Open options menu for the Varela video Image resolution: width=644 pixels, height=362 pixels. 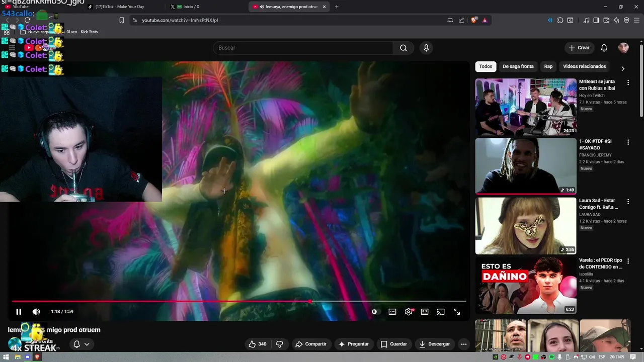(628, 261)
